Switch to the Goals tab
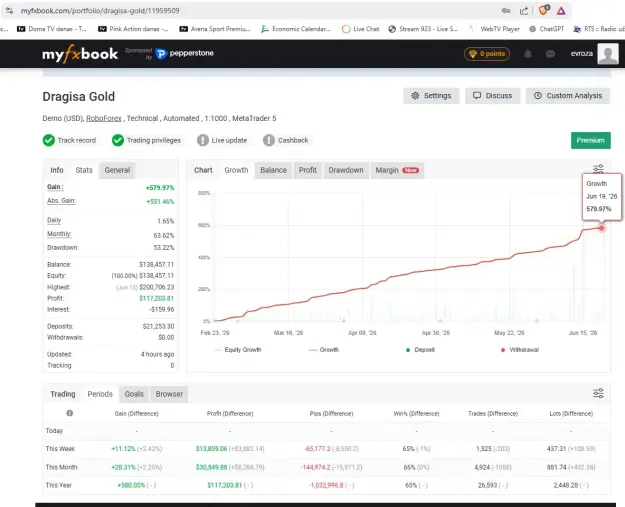Screen dimensions: 625x507 pos(134,394)
